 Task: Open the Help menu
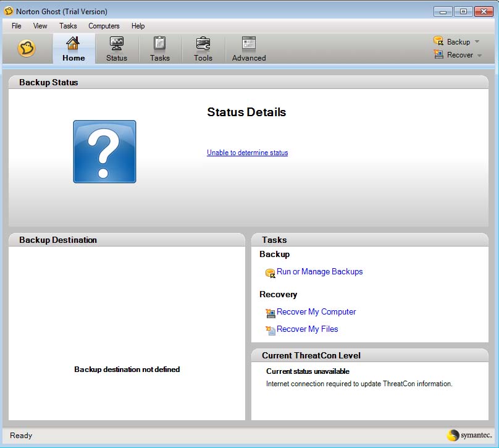(x=138, y=26)
